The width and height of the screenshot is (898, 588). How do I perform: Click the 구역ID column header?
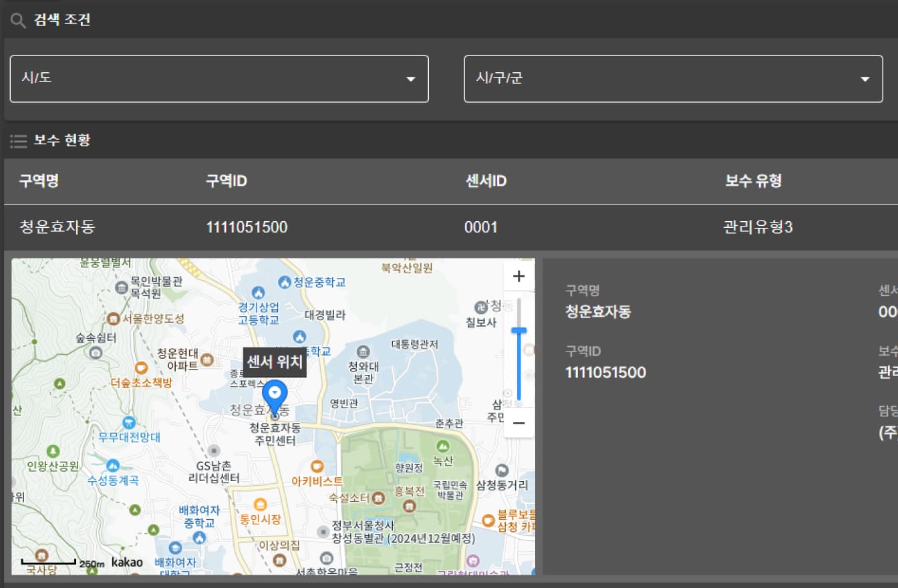227,180
